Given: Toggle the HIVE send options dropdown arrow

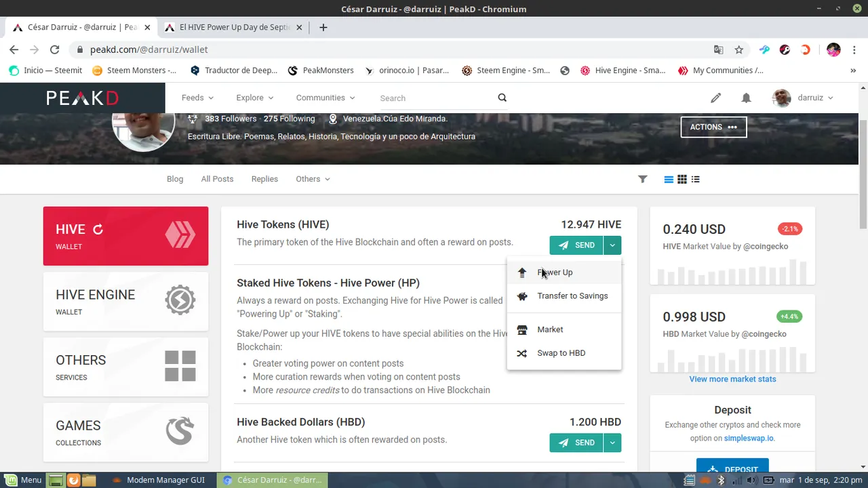Looking at the screenshot, I should pyautogui.click(x=612, y=245).
